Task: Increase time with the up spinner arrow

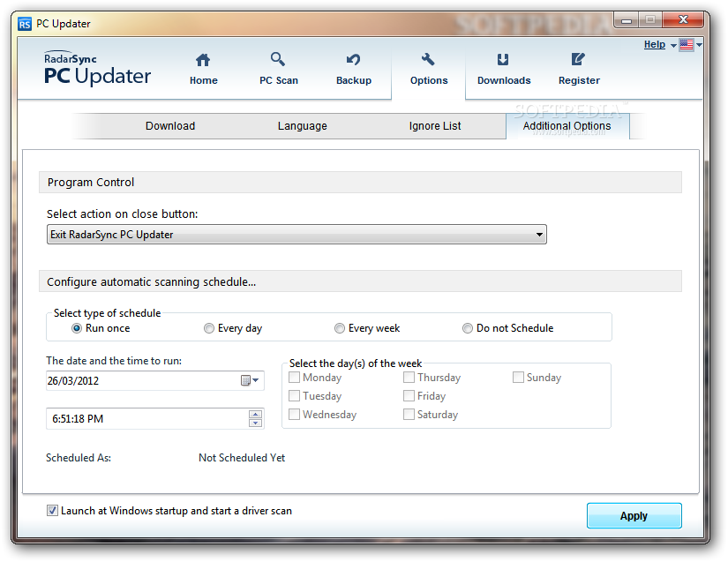Action: click(255, 414)
